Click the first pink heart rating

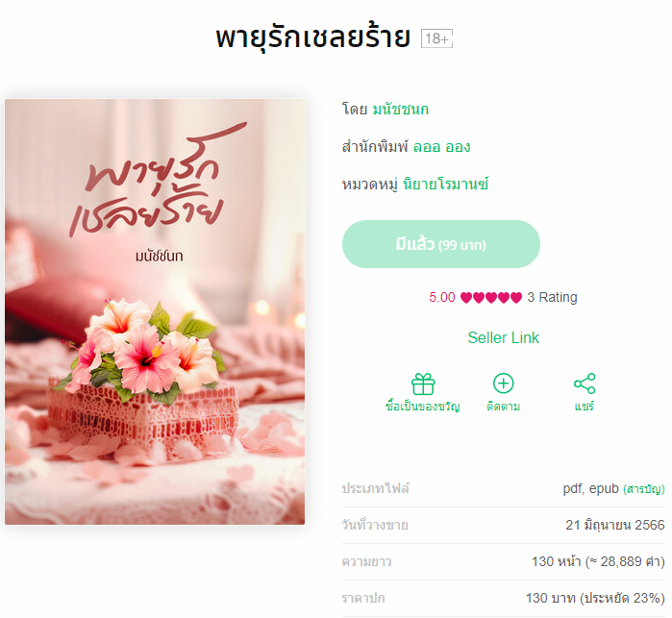466,297
